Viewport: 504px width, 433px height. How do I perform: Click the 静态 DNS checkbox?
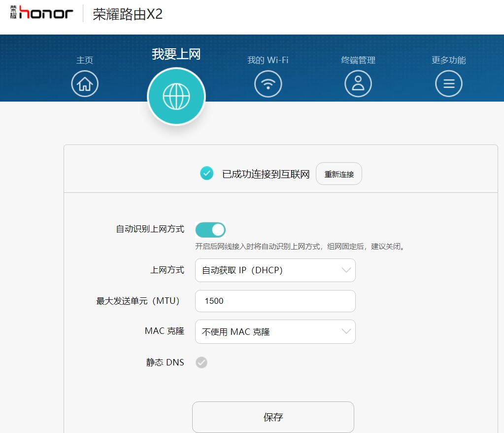201,362
